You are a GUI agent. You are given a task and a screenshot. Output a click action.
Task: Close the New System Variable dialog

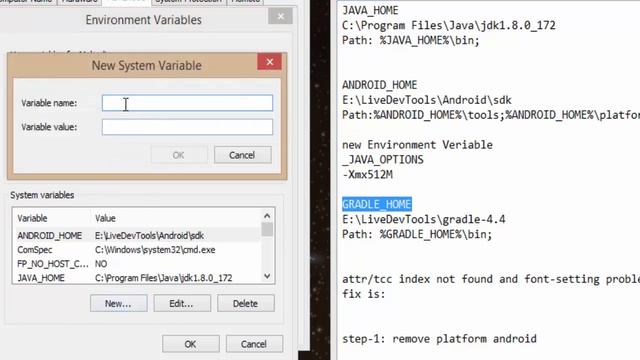click(x=269, y=62)
